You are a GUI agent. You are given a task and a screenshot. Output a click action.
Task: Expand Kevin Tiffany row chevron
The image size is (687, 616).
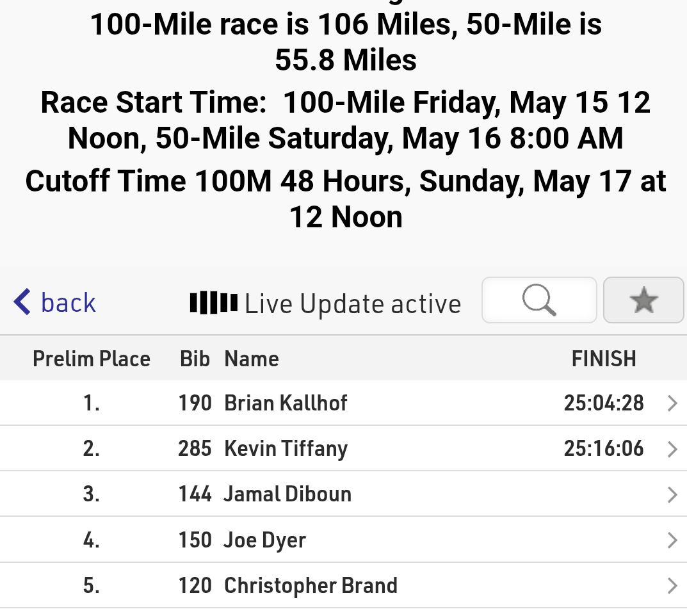click(672, 449)
